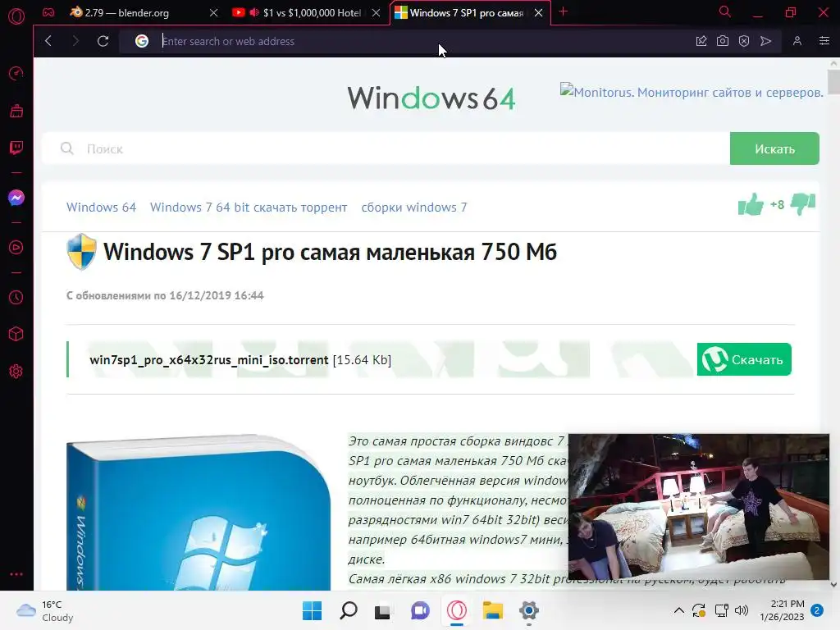Go back to the previous page
The height and width of the screenshot is (630, 840).
pyautogui.click(x=48, y=41)
